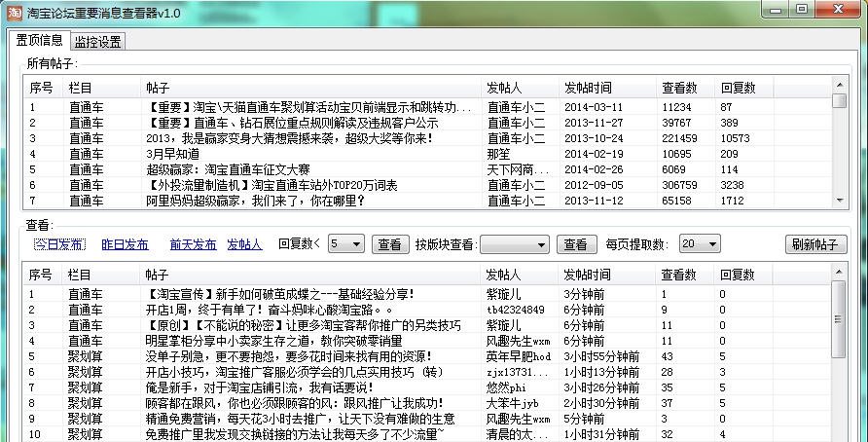Click poster name tb42324849
Image resolution: width=868 pixels, height=442 pixels.
coord(516,311)
